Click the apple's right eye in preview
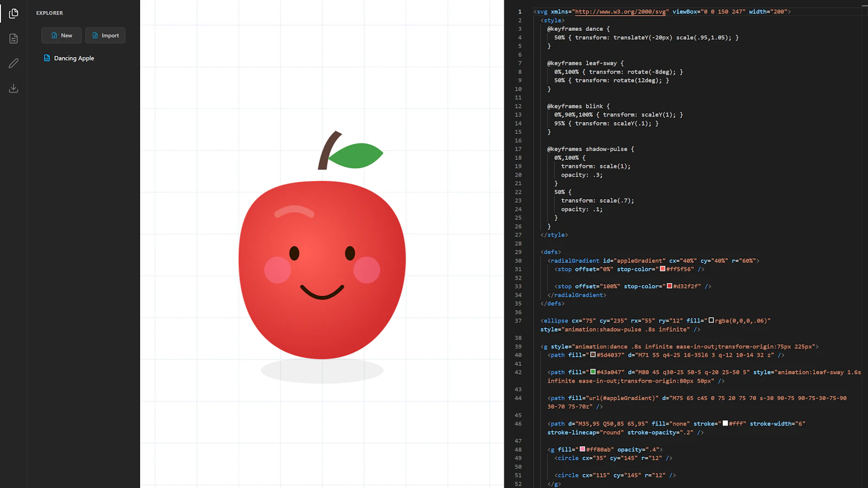 350,253
